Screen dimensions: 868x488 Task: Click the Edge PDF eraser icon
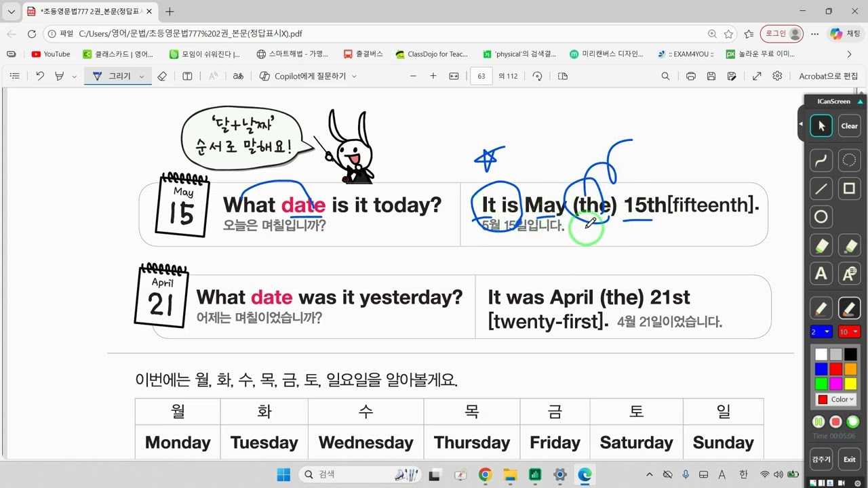coord(162,77)
